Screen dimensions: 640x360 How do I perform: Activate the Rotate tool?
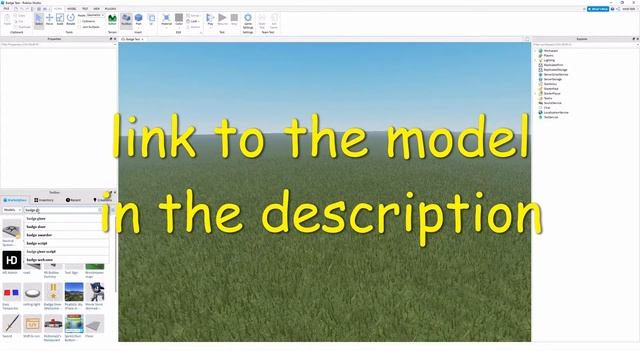[x=71, y=19]
